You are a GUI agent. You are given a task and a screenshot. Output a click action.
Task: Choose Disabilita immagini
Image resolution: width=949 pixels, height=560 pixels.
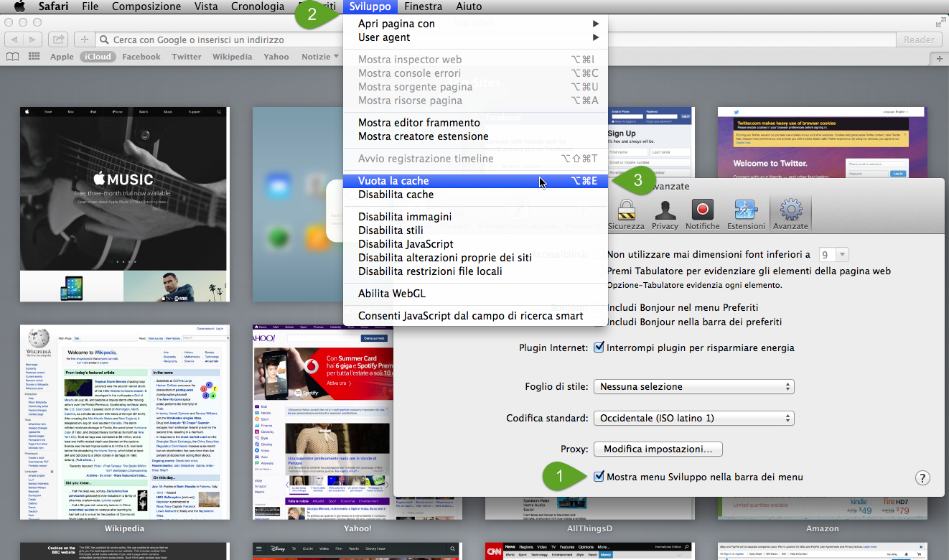(x=475, y=217)
